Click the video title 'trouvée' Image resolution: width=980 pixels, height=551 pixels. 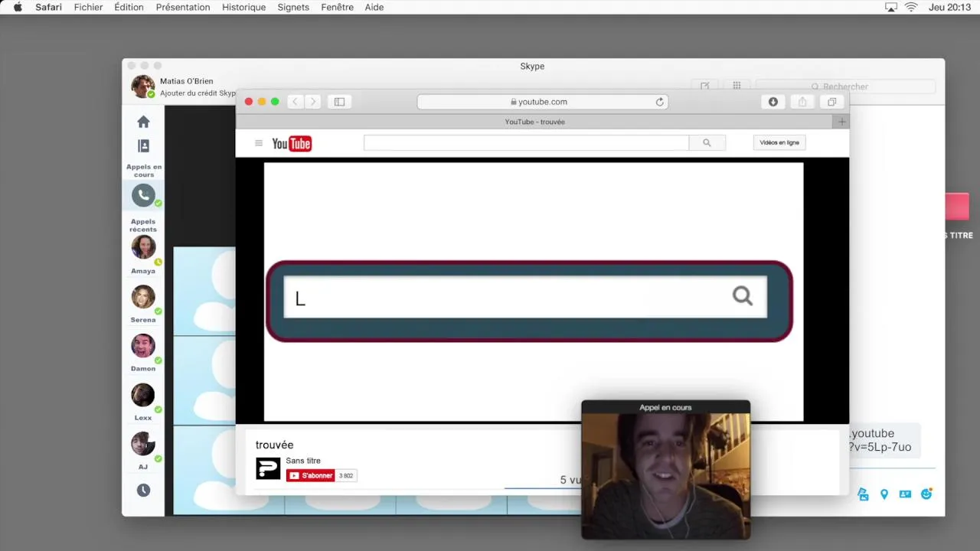pos(274,445)
